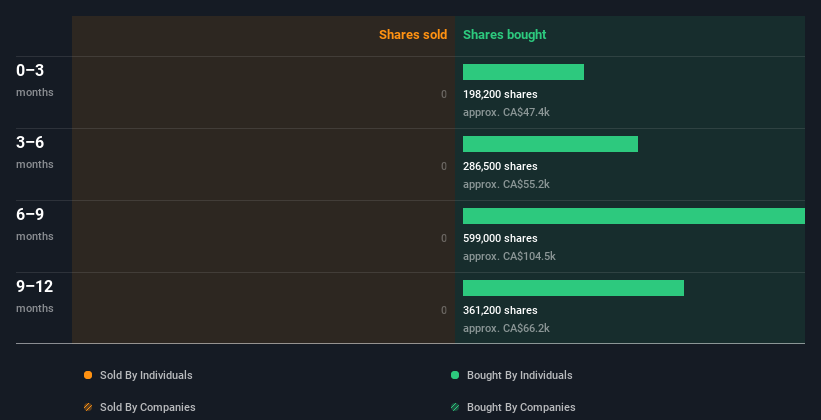This screenshot has width=821, height=420.
Task: Click the Bought By Individuals legend label
Action: 519,375
